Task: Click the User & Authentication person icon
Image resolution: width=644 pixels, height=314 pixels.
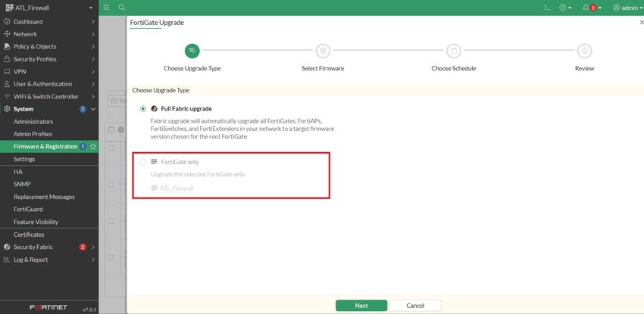Action: 7,84
